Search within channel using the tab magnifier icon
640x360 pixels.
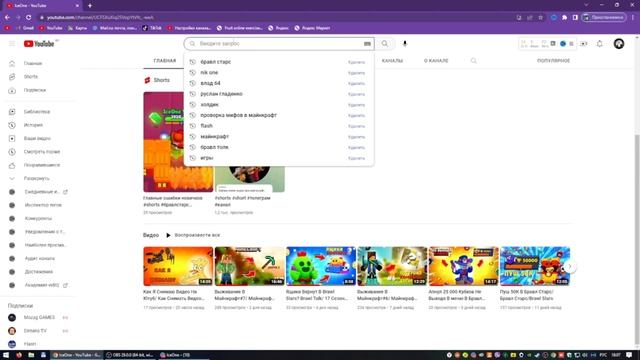click(473, 61)
